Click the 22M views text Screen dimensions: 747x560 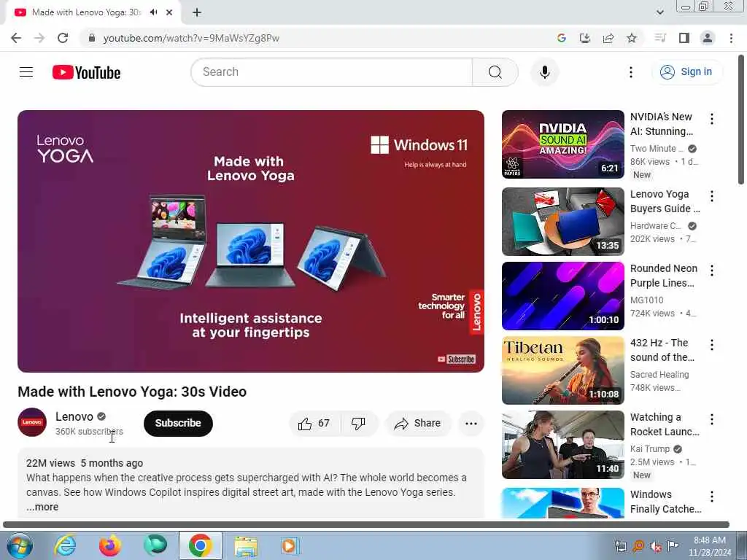tap(50, 463)
